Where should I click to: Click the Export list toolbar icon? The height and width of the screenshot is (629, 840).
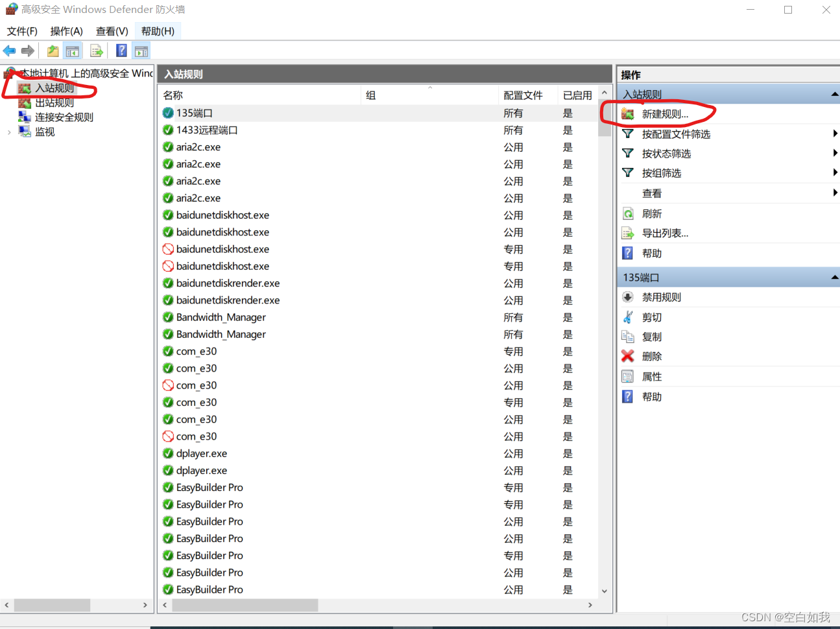coord(97,51)
